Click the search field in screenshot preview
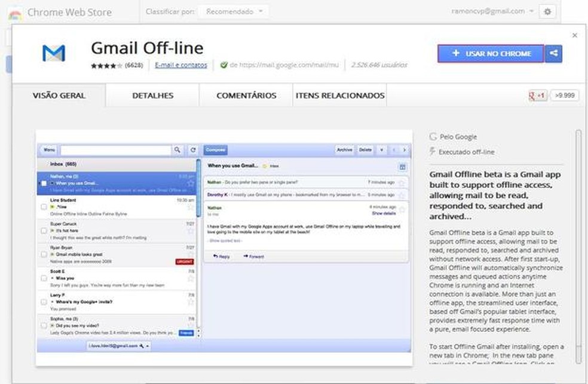The height and width of the screenshot is (384, 588). click(115, 150)
